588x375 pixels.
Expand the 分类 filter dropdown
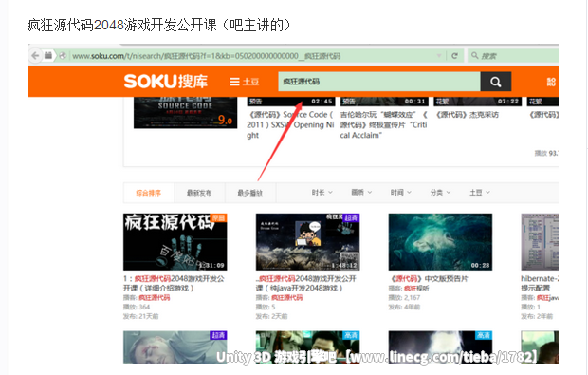(441, 192)
